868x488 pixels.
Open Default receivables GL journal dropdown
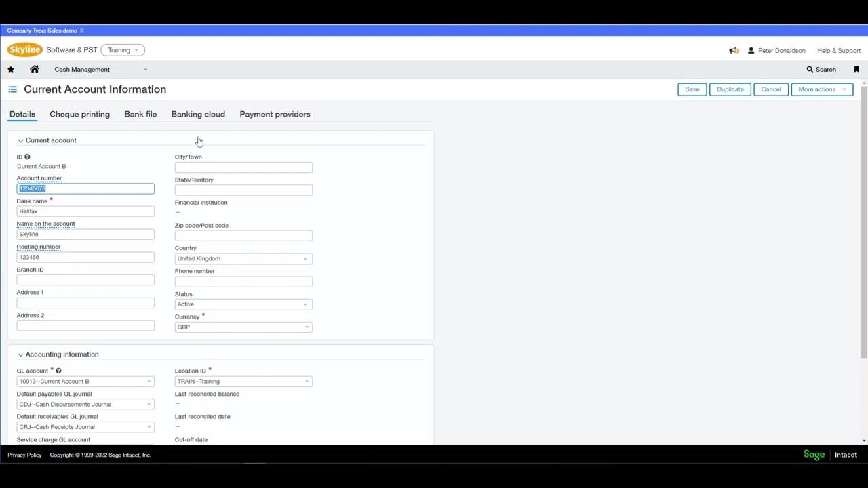[85, 427]
